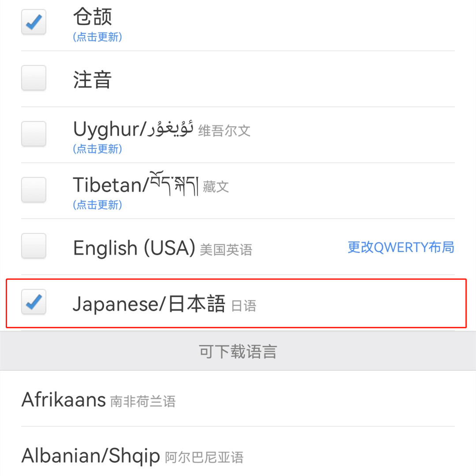Tick the Uyghur language checkbox
Screen dimensions: 476x476
click(33, 134)
